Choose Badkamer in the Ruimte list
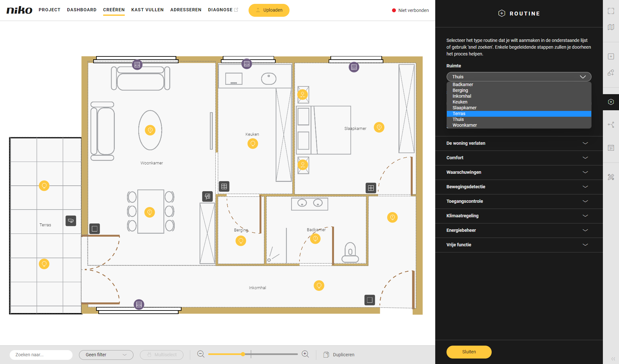 click(519, 84)
